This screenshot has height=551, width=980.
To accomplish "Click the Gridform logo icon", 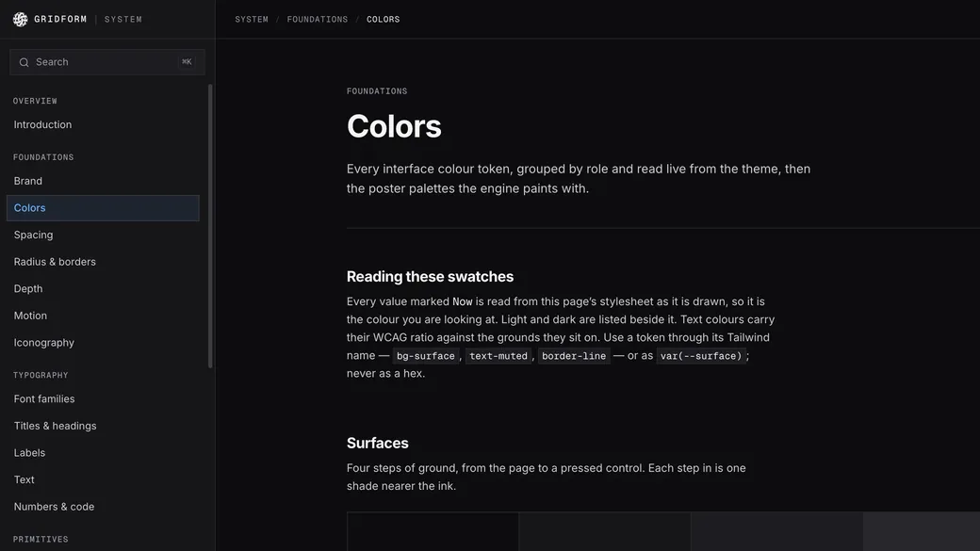I will coord(21,20).
